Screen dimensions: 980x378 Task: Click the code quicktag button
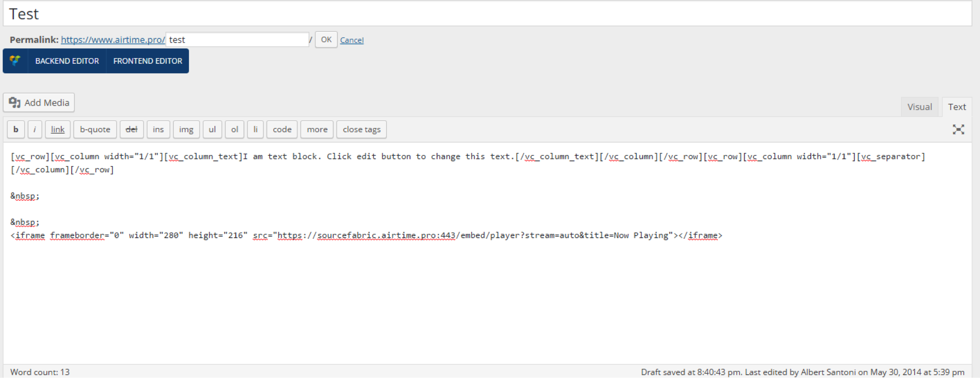click(282, 129)
